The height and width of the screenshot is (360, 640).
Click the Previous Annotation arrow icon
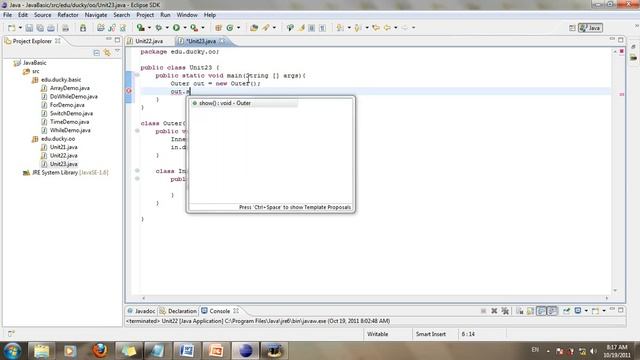pos(358,28)
